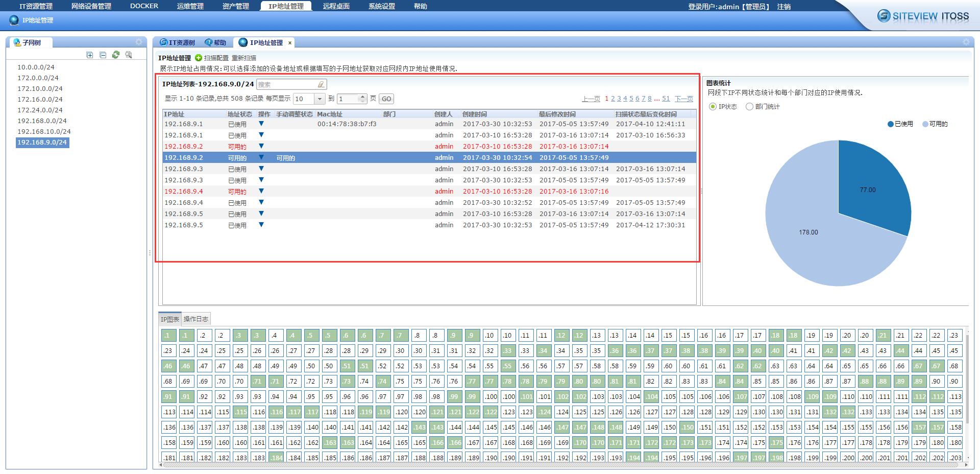Click the 地址状态 column header
980x474 pixels.
(240, 114)
